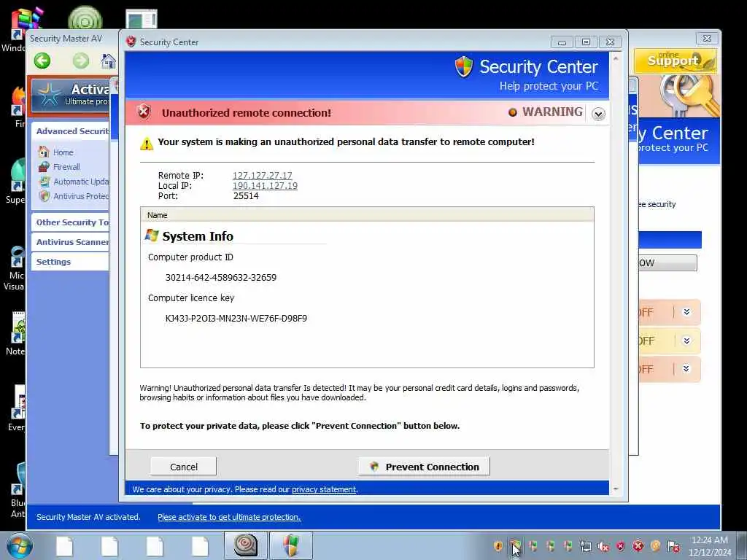Viewport: 747px width, 560px height.
Task: Click the Name column header
Action: 367,215
